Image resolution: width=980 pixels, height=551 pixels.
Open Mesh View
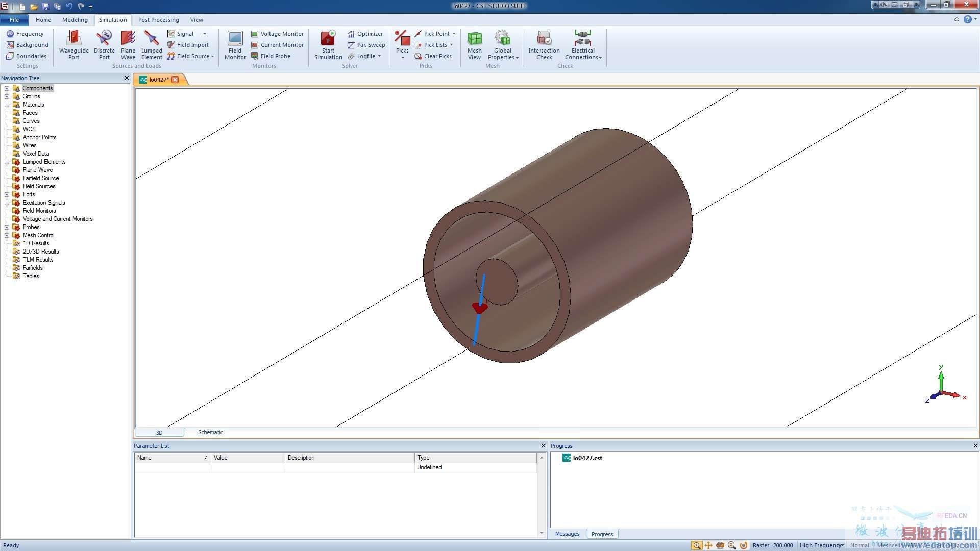(x=474, y=45)
